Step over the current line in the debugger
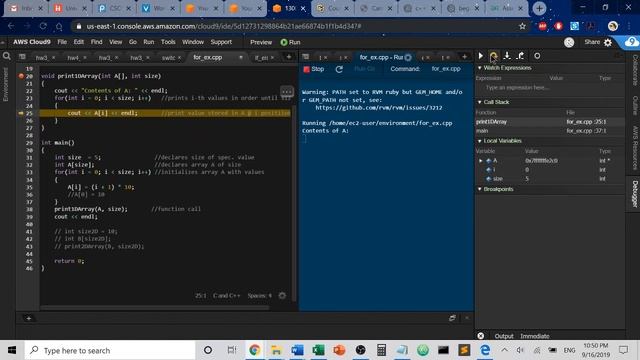The width and height of the screenshot is (640, 360). coord(493,56)
